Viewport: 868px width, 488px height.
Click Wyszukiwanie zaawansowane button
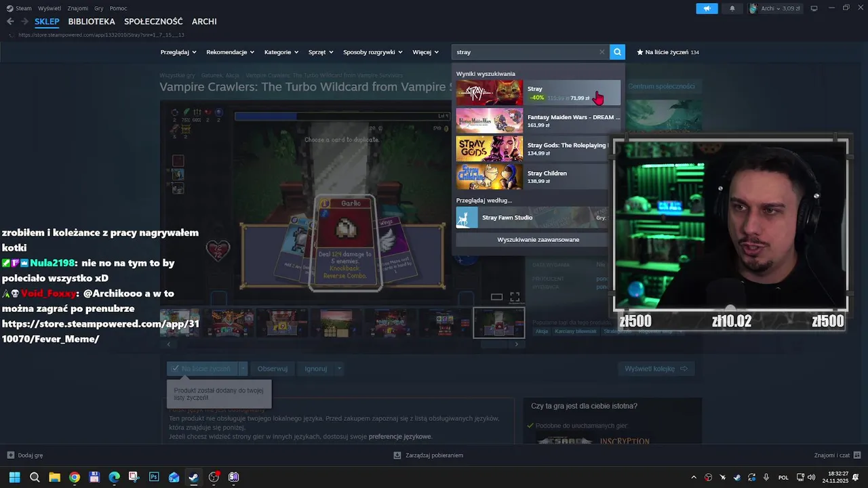point(532,239)
